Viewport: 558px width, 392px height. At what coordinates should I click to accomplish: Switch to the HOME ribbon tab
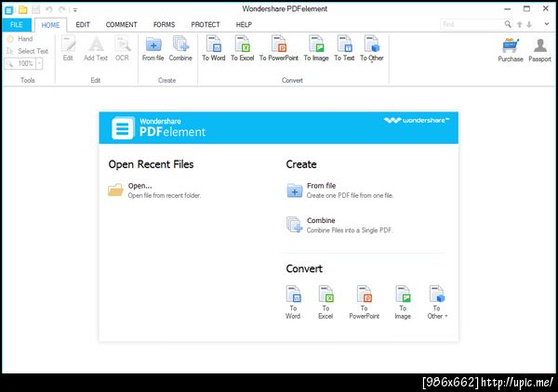pos(50,25)
